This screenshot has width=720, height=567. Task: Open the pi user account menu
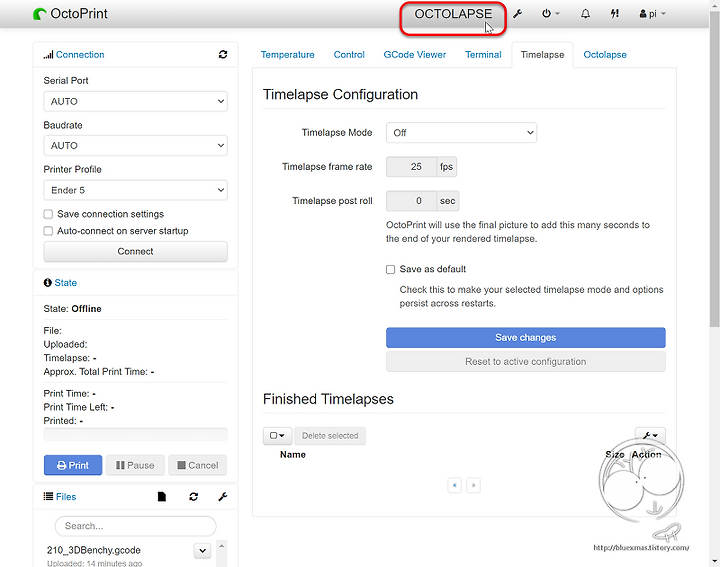click(652, 14)
